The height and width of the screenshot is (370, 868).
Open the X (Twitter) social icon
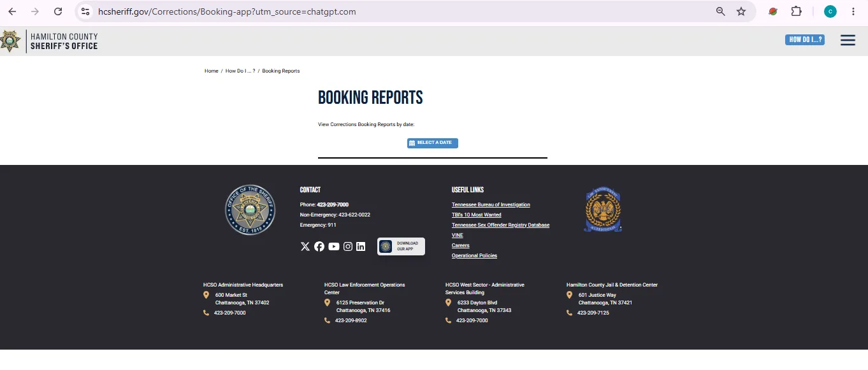click(x=305, y=246)
